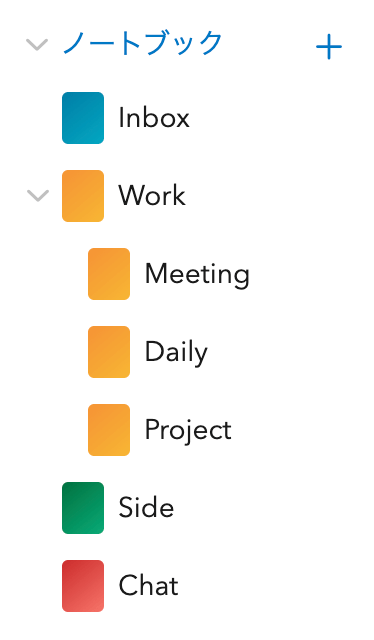Viewport: 374px width, 640px height.
Task: Click the orange Project notebook icon
Action: click(x=109, y=430)
